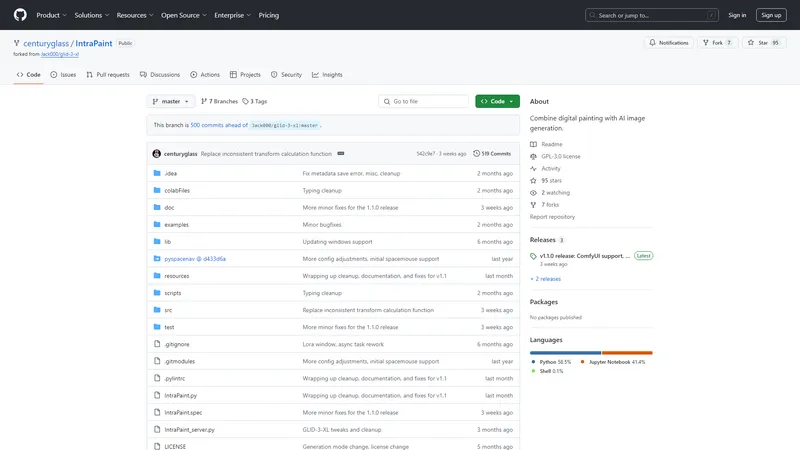Open the Readme link in About

click(546, 144)
